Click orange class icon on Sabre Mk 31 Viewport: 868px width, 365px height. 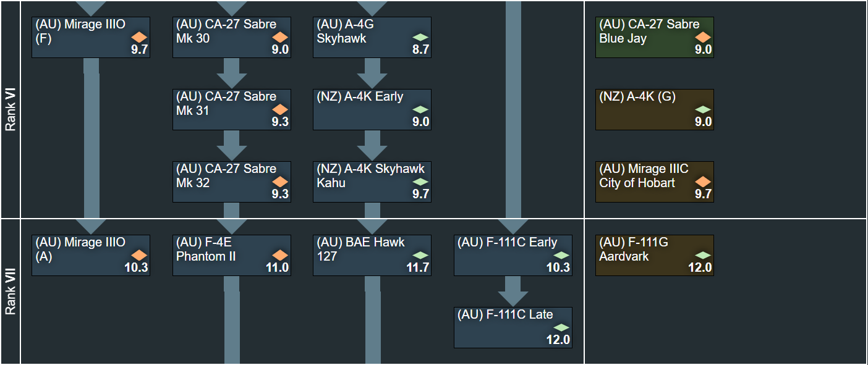tap(281, 109)
